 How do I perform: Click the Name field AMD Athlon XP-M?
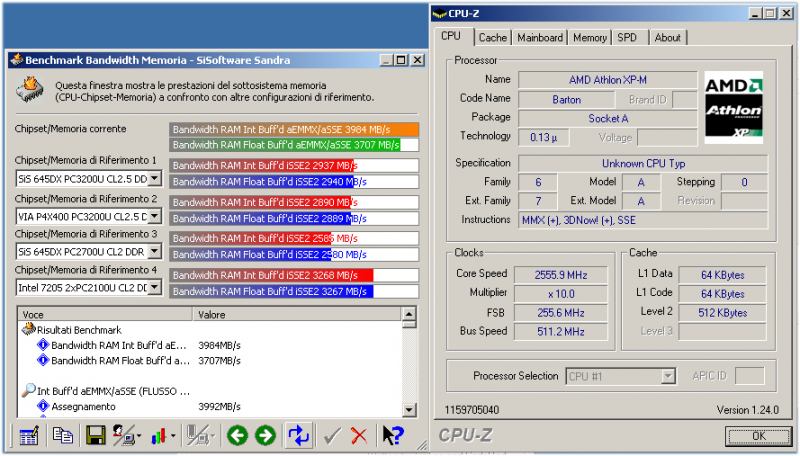[608, 80]
